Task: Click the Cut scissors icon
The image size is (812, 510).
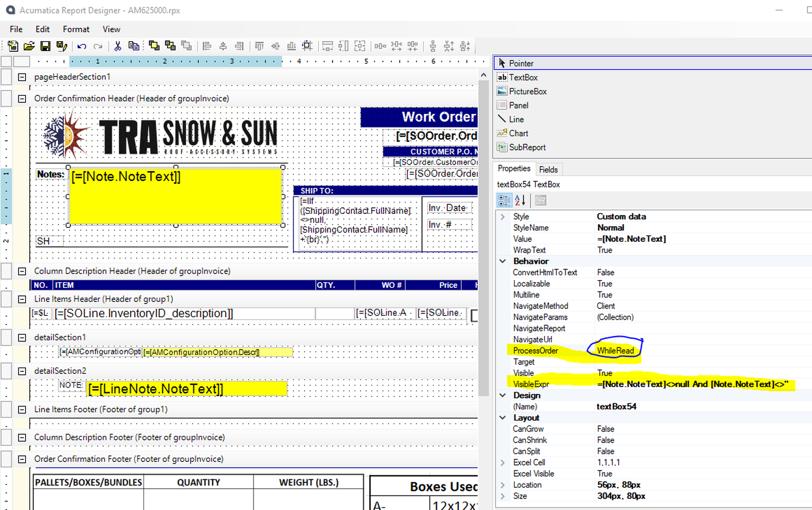Action: tap(118, 46)
